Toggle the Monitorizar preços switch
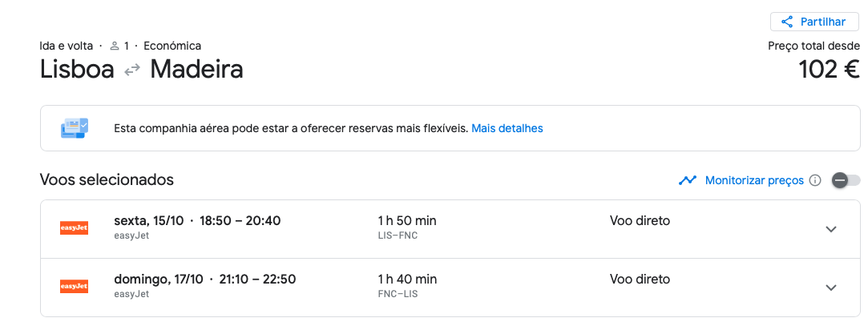Viewport: 868px width, 330px height. [x=846, y=180]
